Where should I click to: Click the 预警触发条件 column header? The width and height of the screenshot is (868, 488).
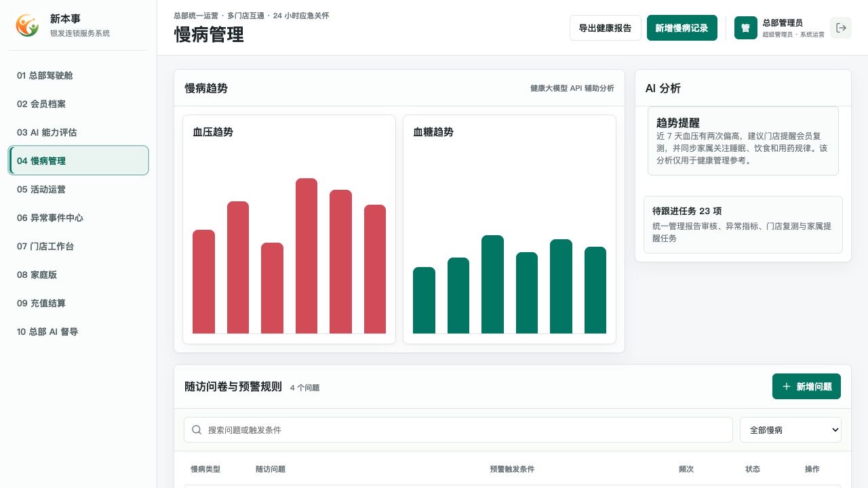coord(512,469)
